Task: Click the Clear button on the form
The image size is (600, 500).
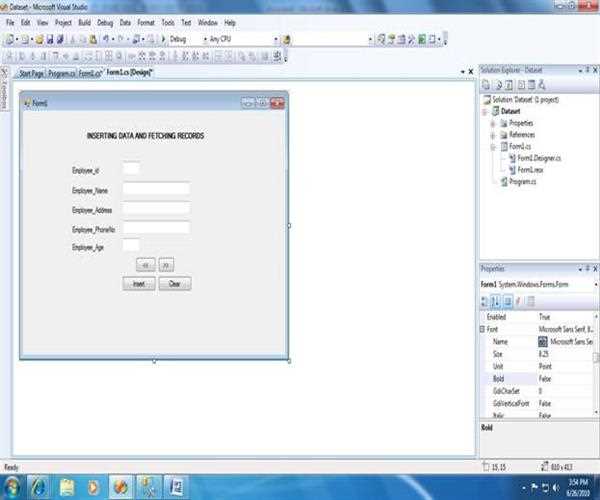Action: [174, 283]
